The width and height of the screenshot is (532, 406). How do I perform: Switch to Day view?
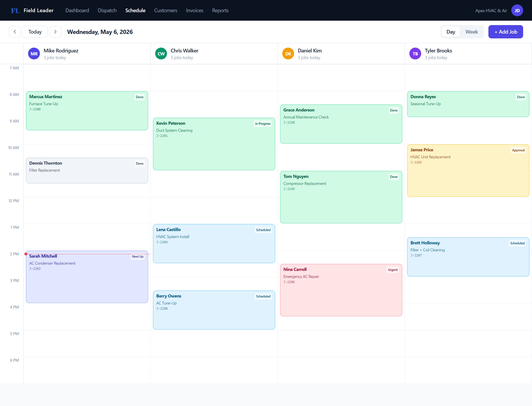click(x=451, y=32)
